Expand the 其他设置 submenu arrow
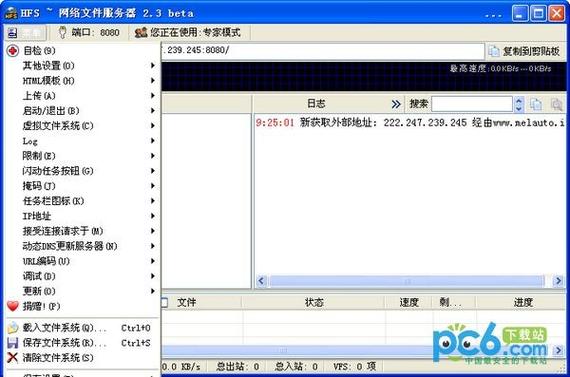The height and width of the screenshot is (377, 570). [153, 65]
